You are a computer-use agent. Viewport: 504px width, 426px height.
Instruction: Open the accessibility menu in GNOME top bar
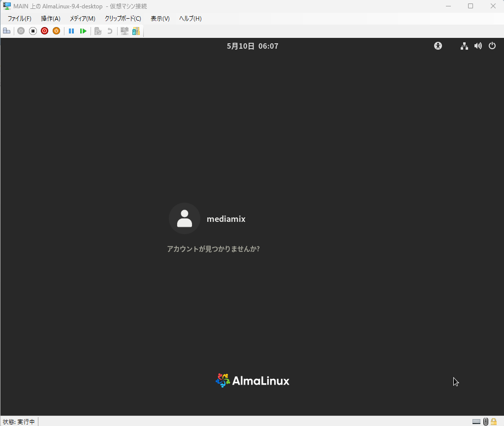click(438, 46)
